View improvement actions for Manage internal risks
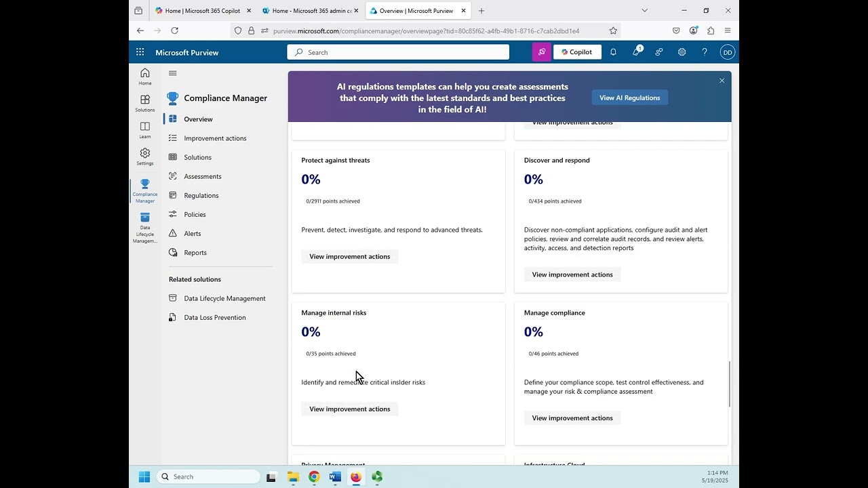Screen dimensions: 868x488 (x=350, y=409)
